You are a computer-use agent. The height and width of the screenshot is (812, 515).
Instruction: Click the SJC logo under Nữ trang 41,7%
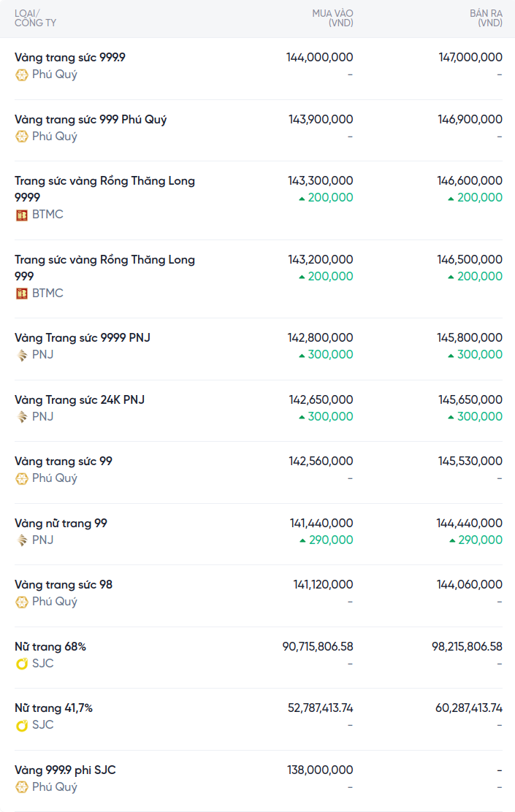(22, 725)
